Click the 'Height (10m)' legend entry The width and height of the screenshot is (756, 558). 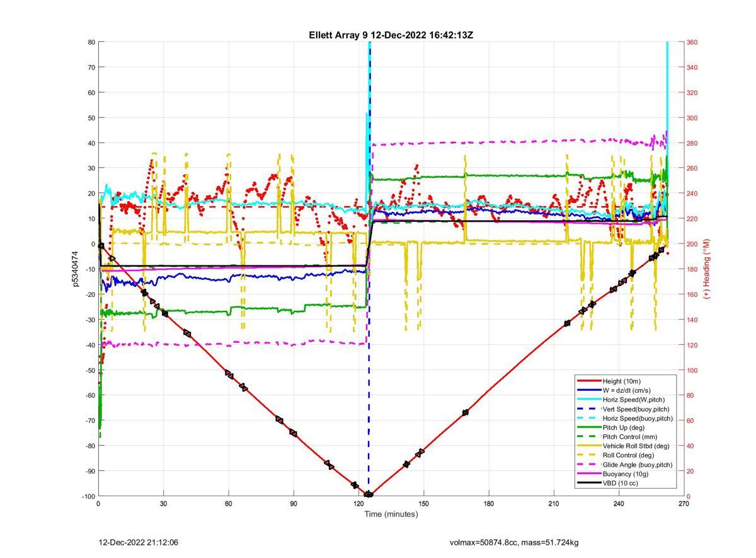[621, 381]
